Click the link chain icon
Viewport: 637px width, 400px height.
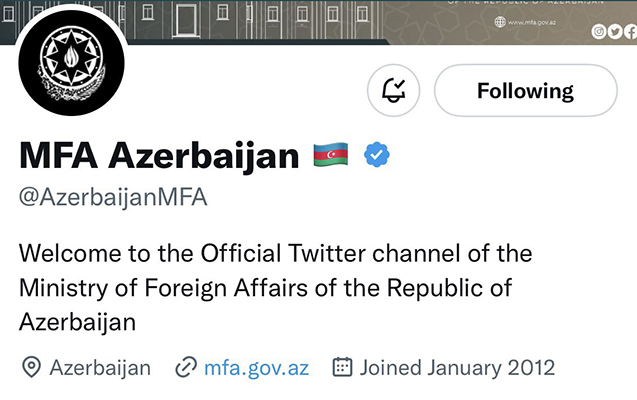(x=185, y=367)
